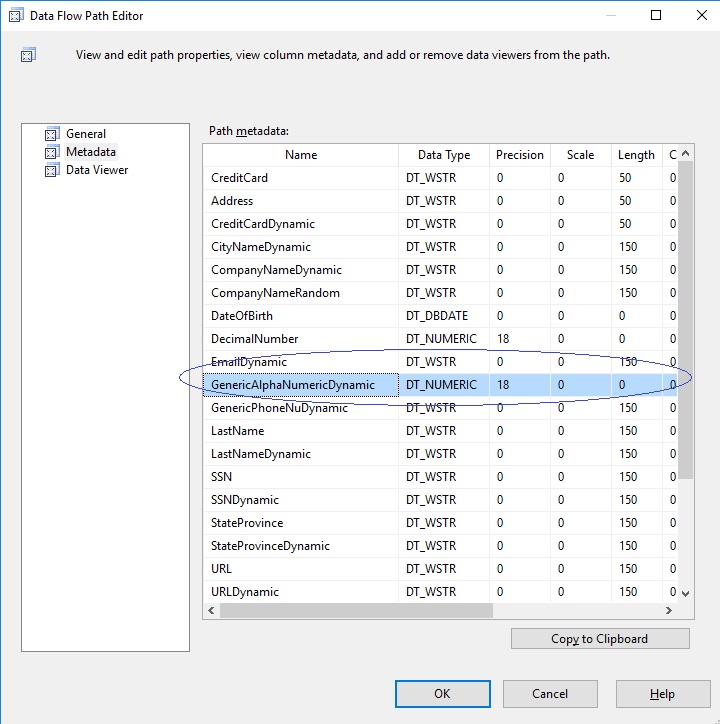The width and height of the screenshot is (720, 724).
Task: Click the General page icon
Action: tap(52, 133)
